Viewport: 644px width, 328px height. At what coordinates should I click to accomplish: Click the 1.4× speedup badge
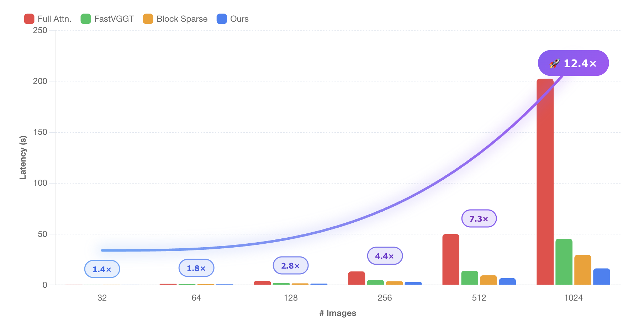[x=102, y=269]
